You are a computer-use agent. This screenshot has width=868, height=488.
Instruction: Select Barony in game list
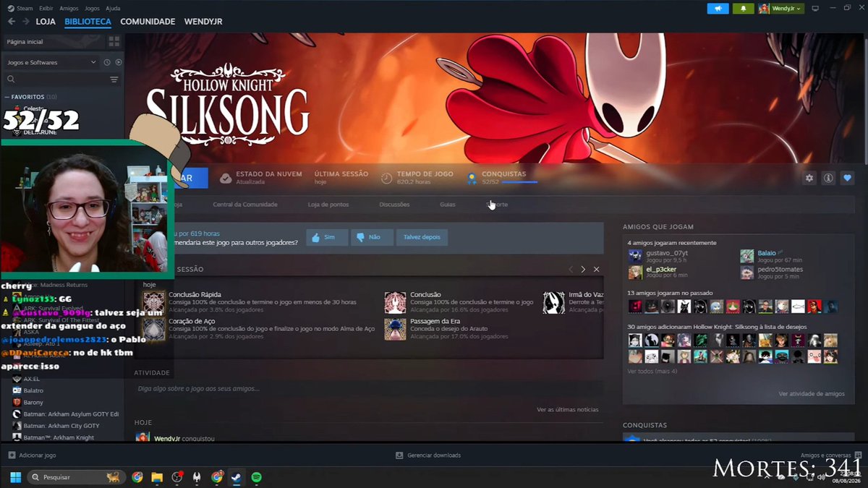point(33,402)
